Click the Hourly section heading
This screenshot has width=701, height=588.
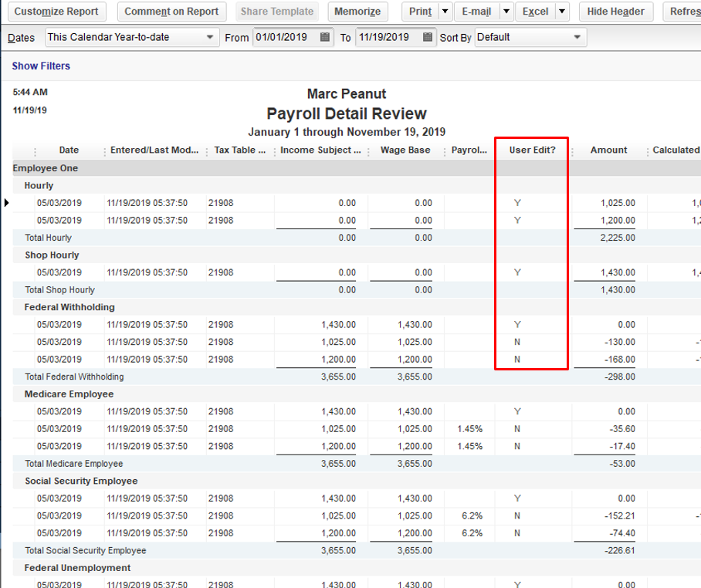pyautogui.click(x=39, y=185)
